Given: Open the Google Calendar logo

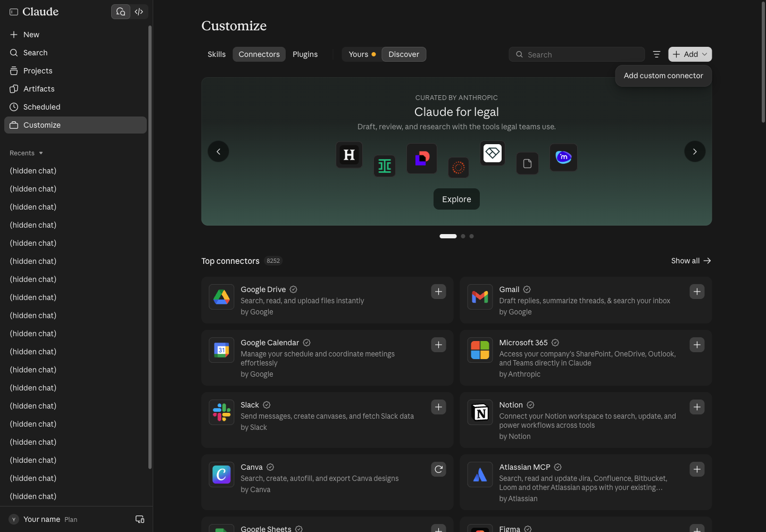Looking at the screenshot, I should coord(221,350).
